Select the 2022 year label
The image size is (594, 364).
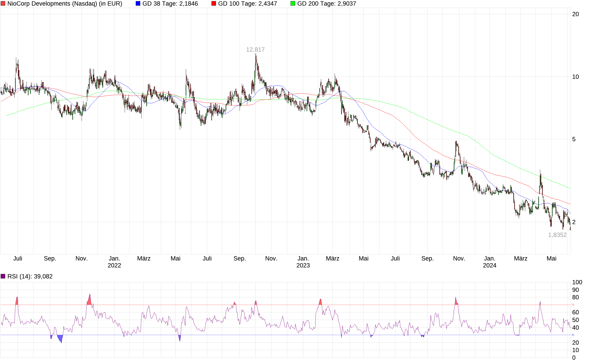tap(115, 265)
